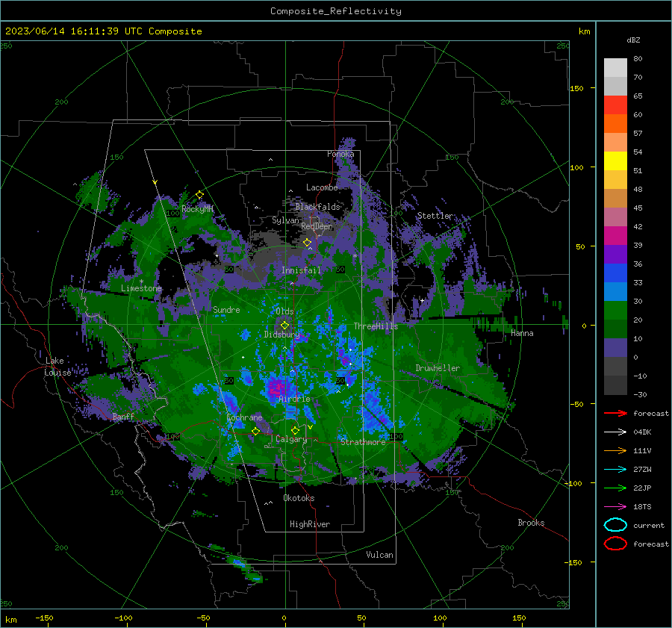Click the -100 tick on bottom axis
The height and width of the screenshot is (628, 672).
coord(123,618)
